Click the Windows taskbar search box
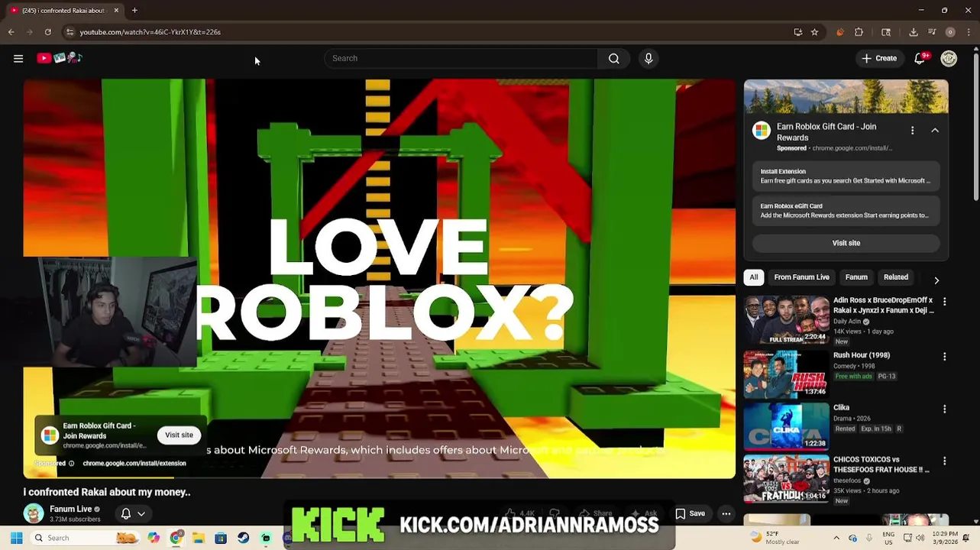980x550 pixels. [x=86, y=538]
